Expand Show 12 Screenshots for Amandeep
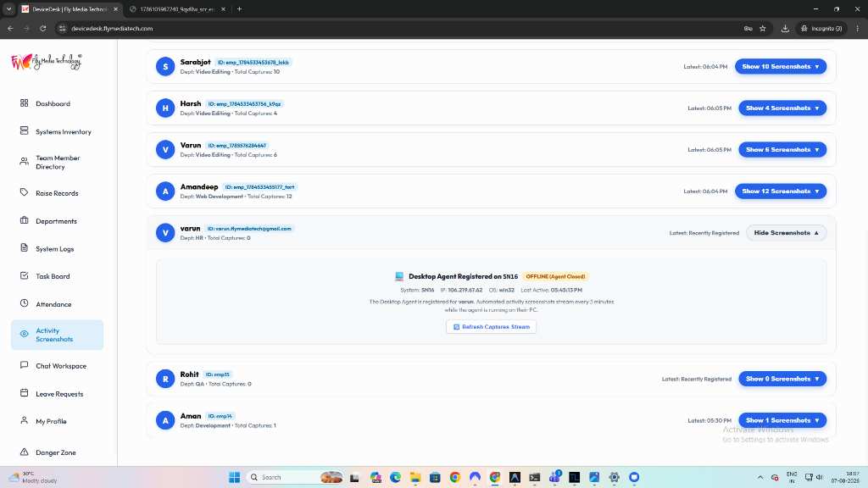The image size is (868, 488). [x=781, y=191]
